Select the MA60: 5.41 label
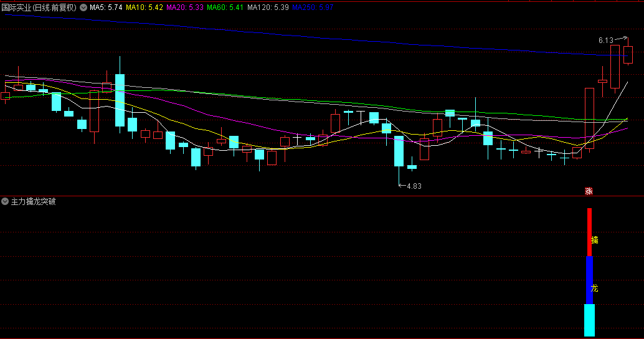Viewport: 644px width, 339px height. [225, 7]
